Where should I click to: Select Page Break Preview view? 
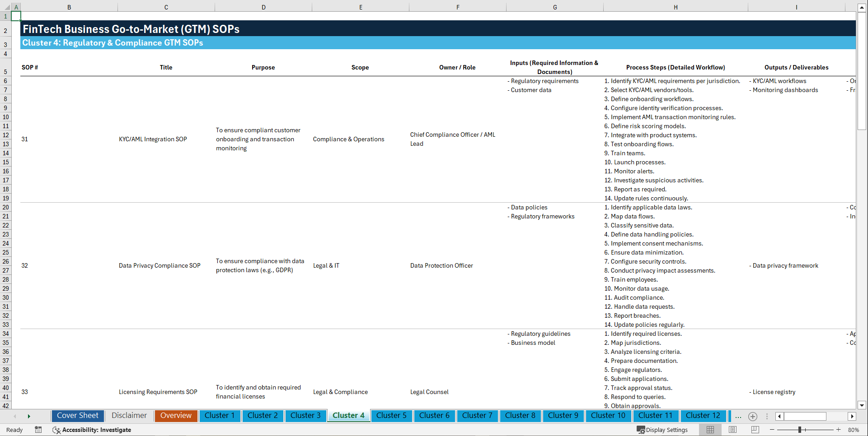[x=755, y=430]
